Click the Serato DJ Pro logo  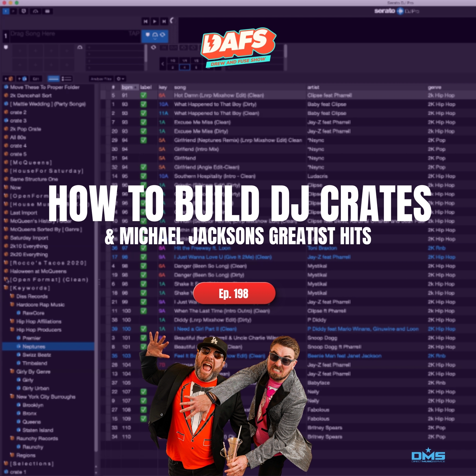tap(397, 11)
